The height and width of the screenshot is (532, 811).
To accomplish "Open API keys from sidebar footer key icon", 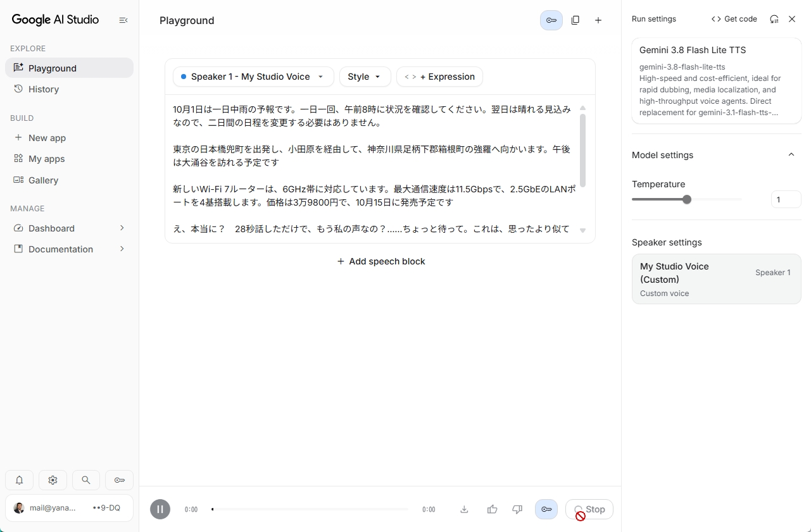I will tap(120, 480).
